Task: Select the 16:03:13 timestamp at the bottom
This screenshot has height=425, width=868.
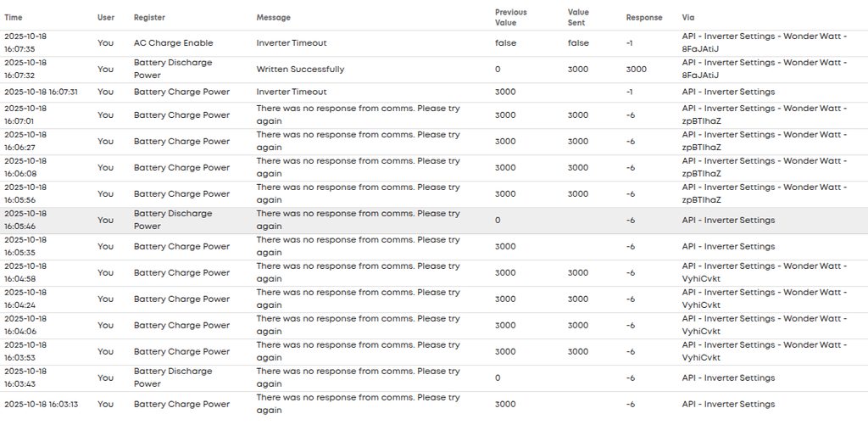Action: click(x=41, y=405)
